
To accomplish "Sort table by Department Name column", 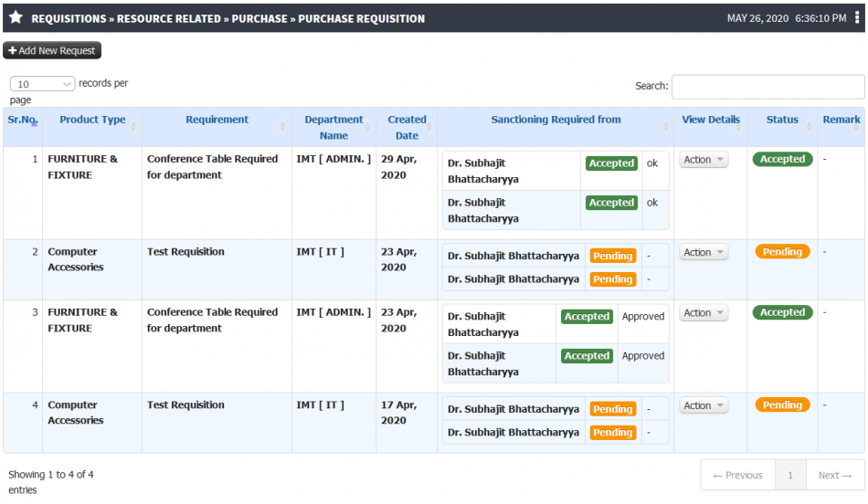I will click(333, 127).
